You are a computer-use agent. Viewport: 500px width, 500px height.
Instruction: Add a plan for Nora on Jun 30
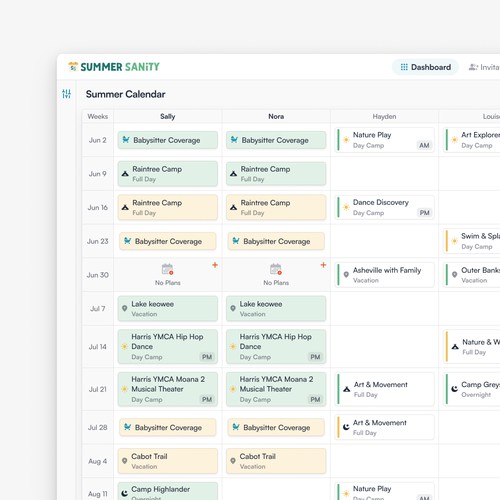pyautogui.click(x=323, y=265)
